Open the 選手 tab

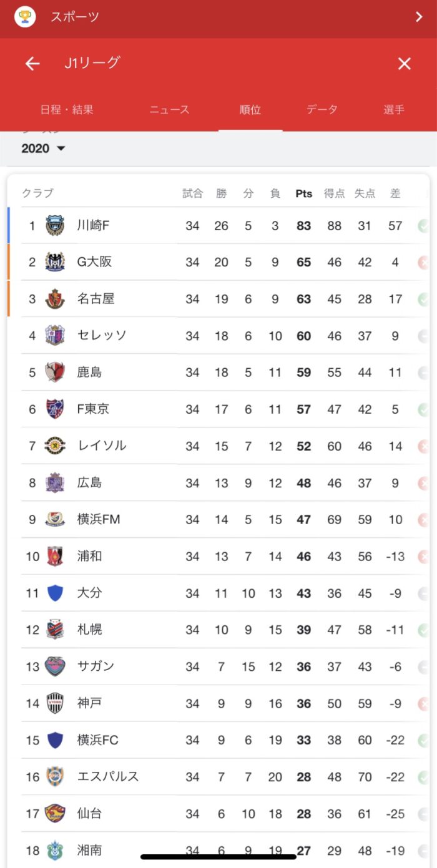394,110
